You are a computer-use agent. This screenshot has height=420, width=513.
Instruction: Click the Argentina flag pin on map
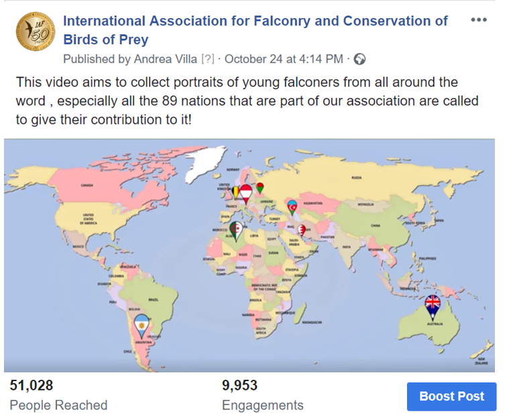140,327
